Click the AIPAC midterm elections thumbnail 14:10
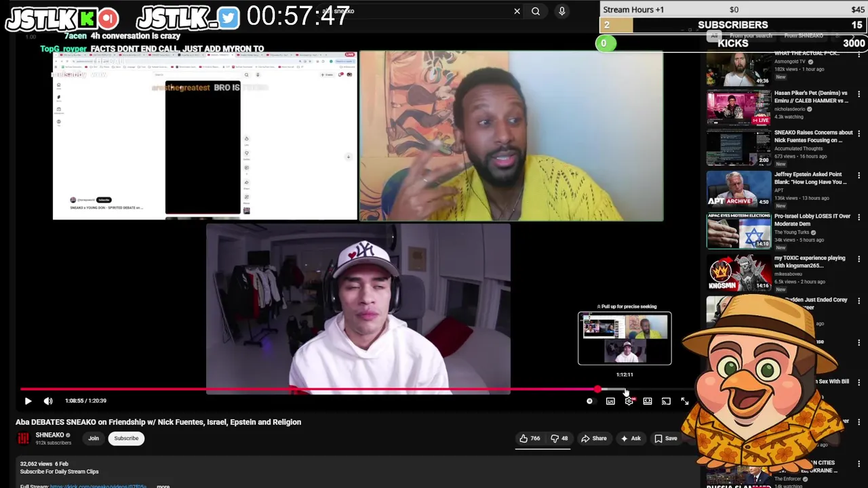868x488 pixels. tap(739, 230)
